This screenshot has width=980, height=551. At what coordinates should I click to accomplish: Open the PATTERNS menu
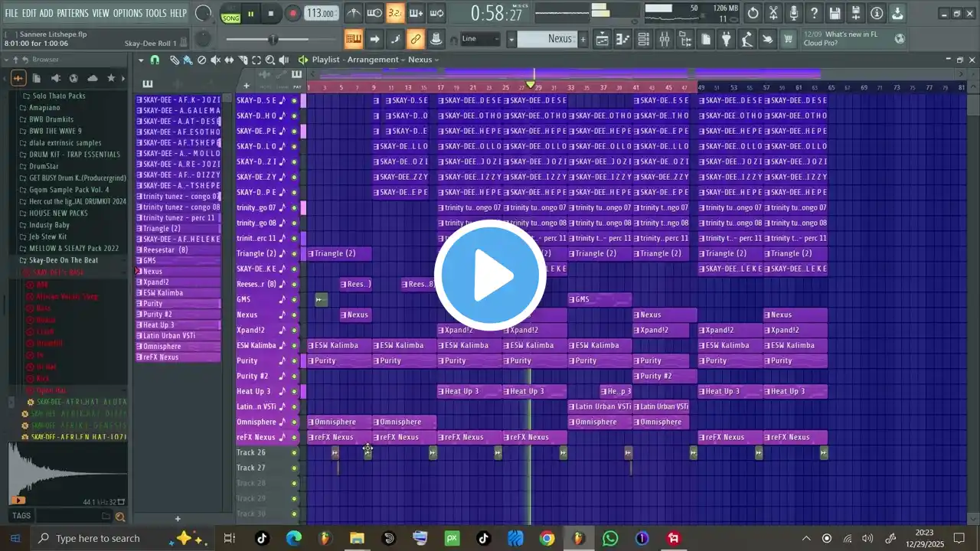[72, 13]
